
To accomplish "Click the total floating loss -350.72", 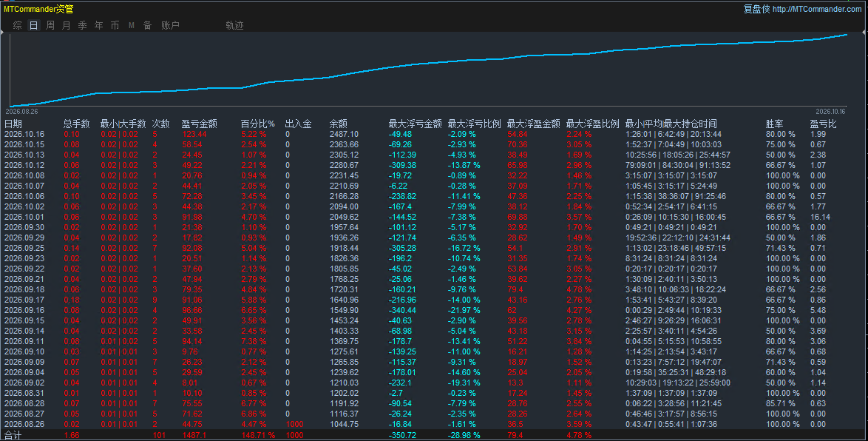I will (402, 436).
